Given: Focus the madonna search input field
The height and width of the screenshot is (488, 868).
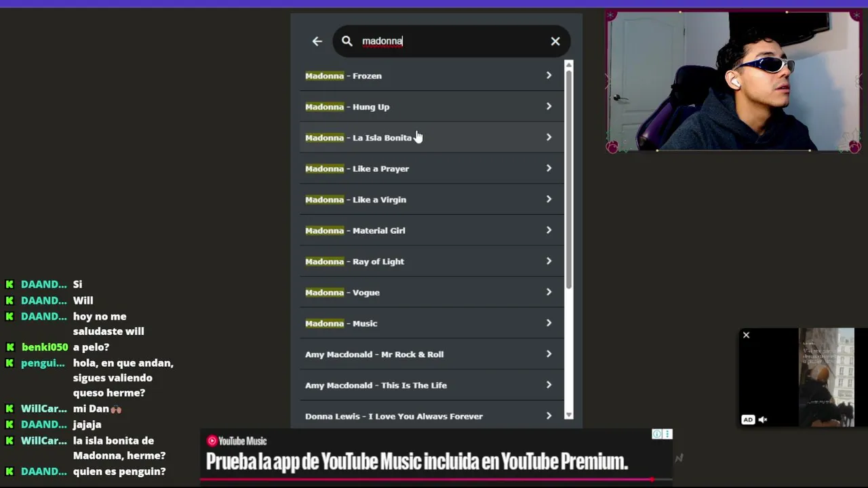Looking at the screenshot, I should pos(452,41).
